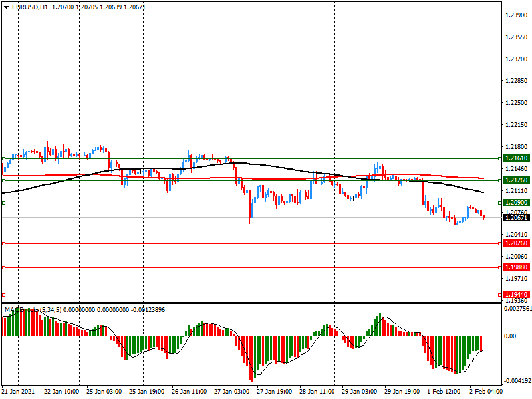
Task: Open the dropdown arrow beside EURUSD,H1
Action: pyautogui.click(x=5, y=7)
